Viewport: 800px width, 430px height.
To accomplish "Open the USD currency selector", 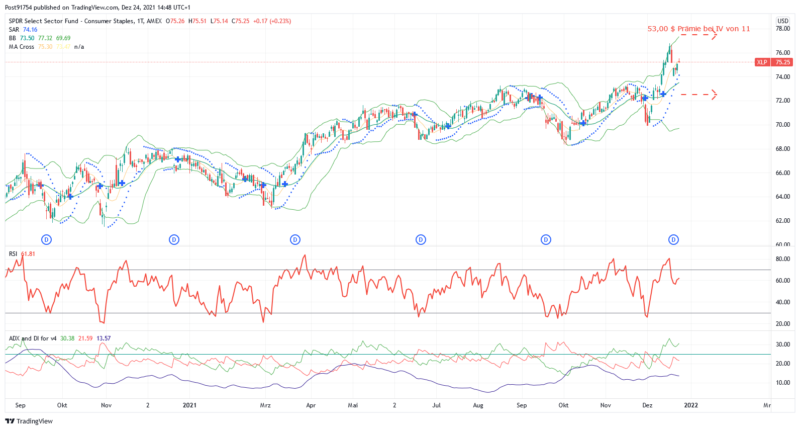I will click(782, 19).
